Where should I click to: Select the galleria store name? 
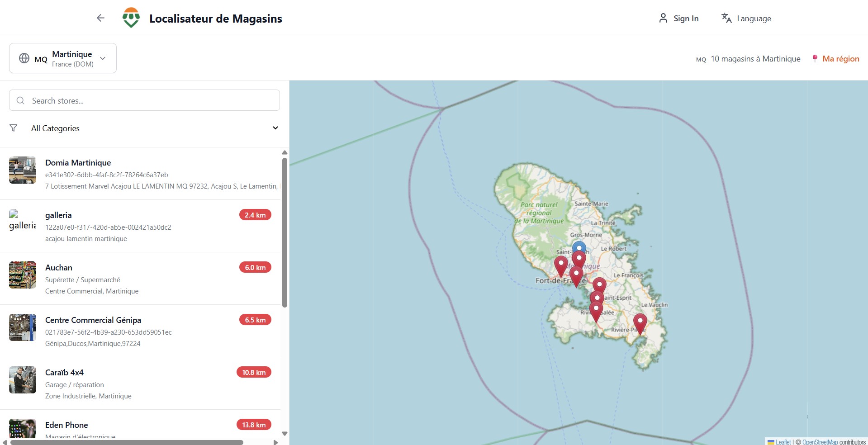[58, 215]
